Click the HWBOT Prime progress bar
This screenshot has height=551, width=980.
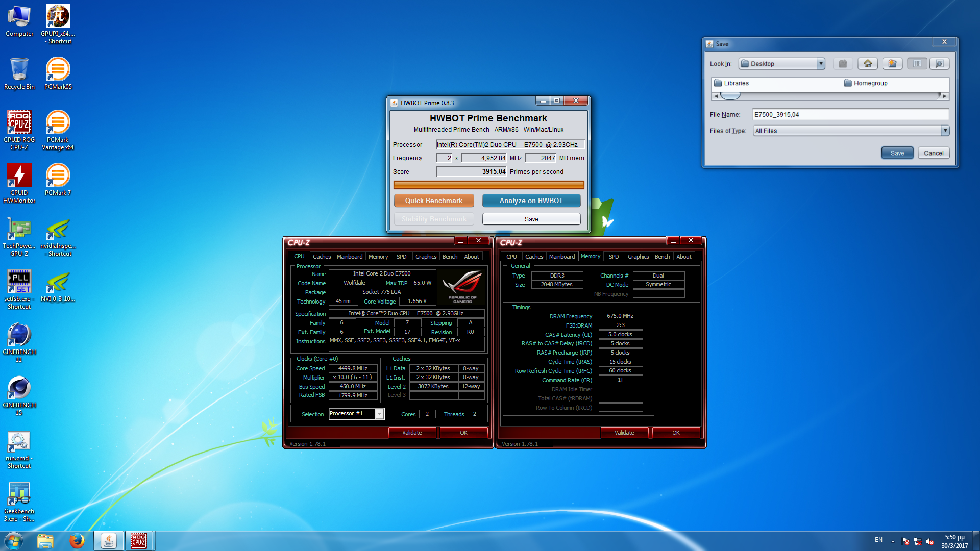point(488,185)
